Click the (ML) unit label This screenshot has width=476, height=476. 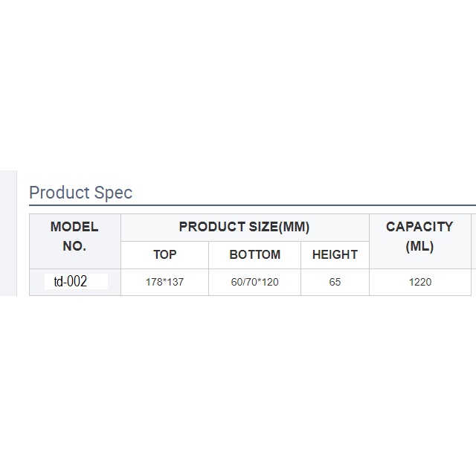click(x=419, y=246)
